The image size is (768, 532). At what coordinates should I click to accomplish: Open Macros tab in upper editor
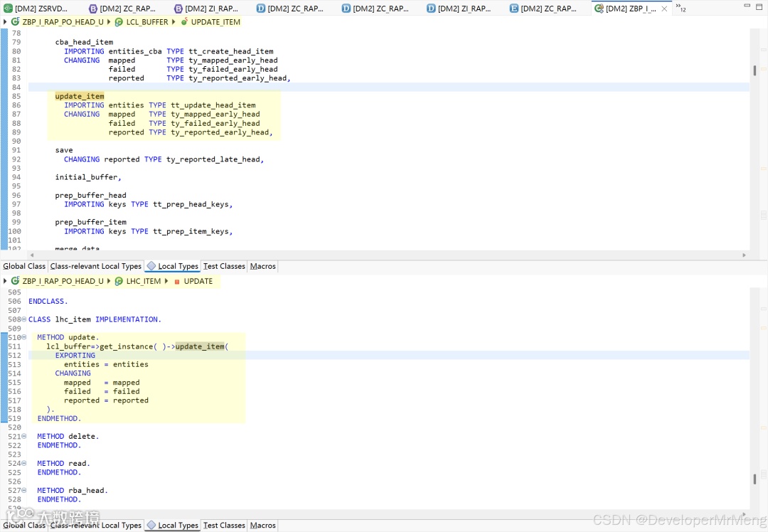click(262, 266)
